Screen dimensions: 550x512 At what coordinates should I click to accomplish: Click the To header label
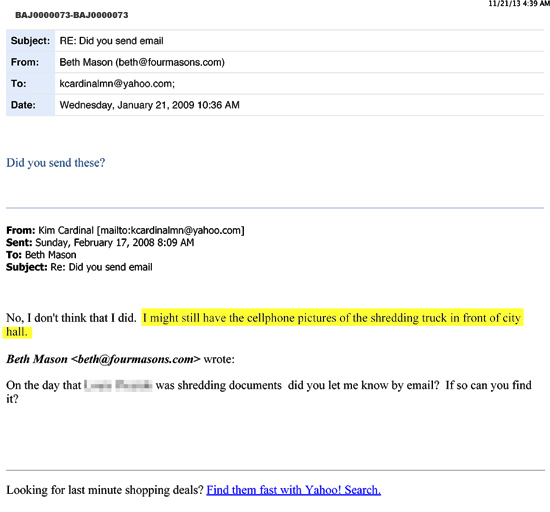[x=19, y=83]
